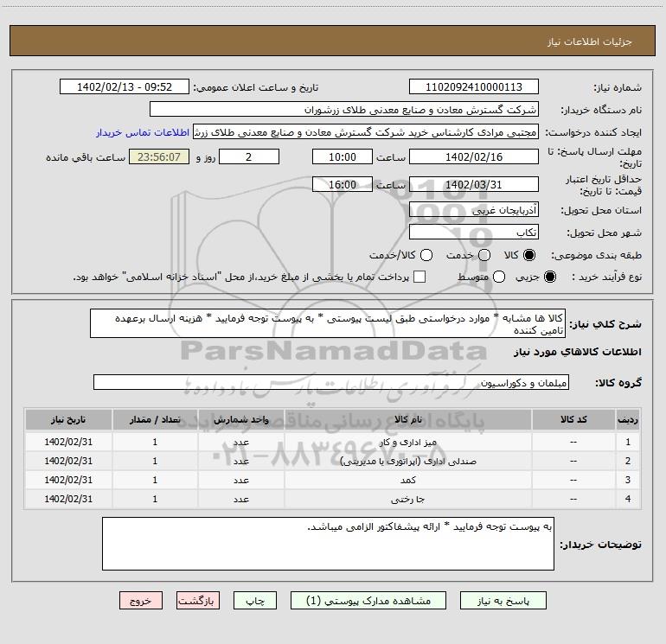Viewport: 666px width, 644px height.
Task: Click the unit عدد in کمد row
Action: [240, 480]
